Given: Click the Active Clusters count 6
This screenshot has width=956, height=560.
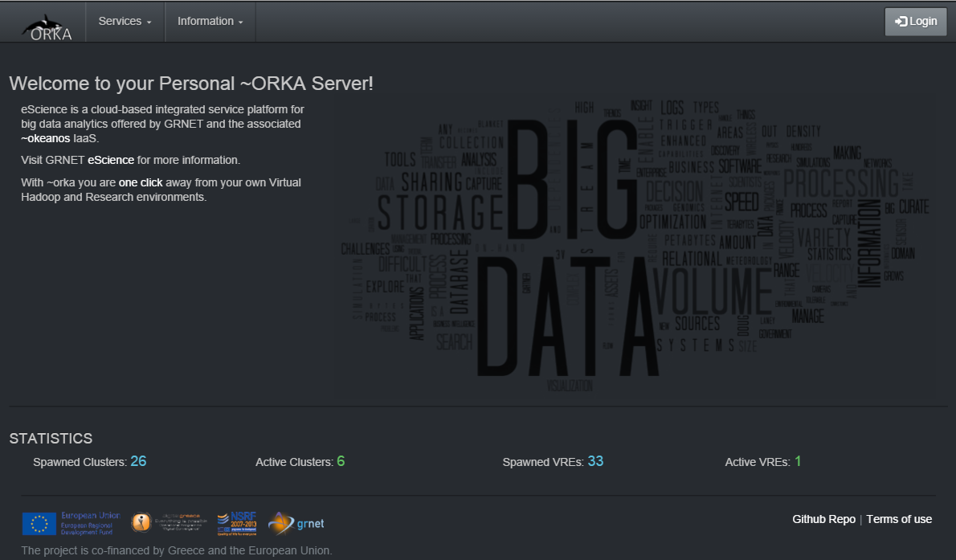Looking at the screenshot, I should coord(341,461).
